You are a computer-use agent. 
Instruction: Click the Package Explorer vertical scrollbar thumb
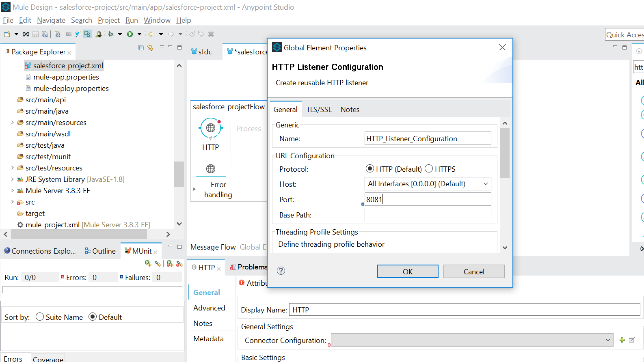point(179,174)
